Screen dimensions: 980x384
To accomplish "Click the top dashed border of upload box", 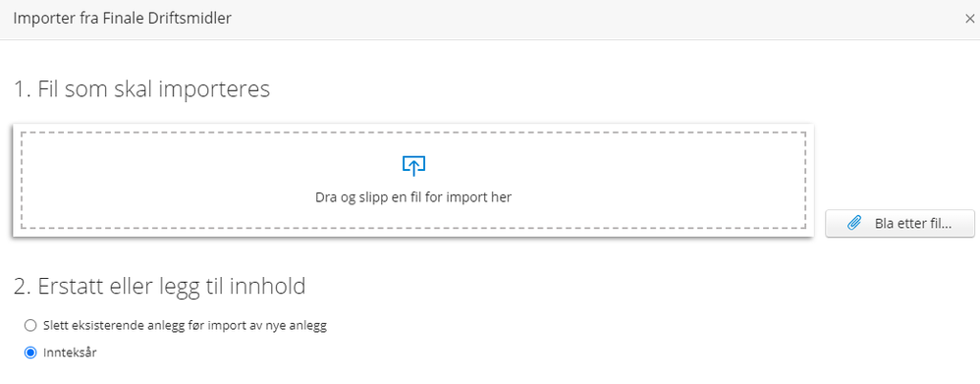I will point(413,133).
